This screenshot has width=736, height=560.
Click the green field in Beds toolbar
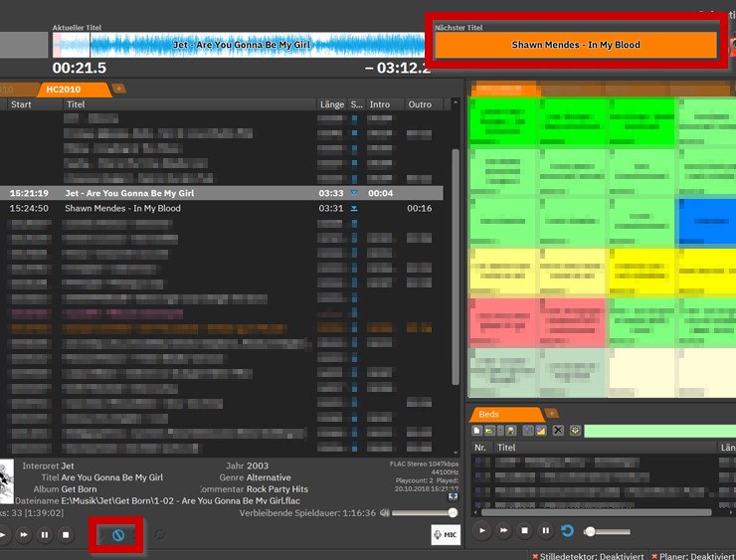(x=659, y=431)
